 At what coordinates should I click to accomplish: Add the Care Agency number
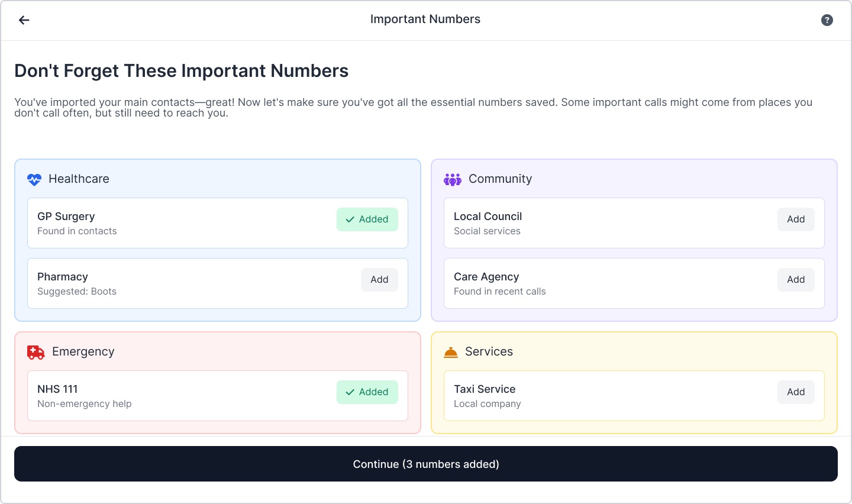coord(795,280)
